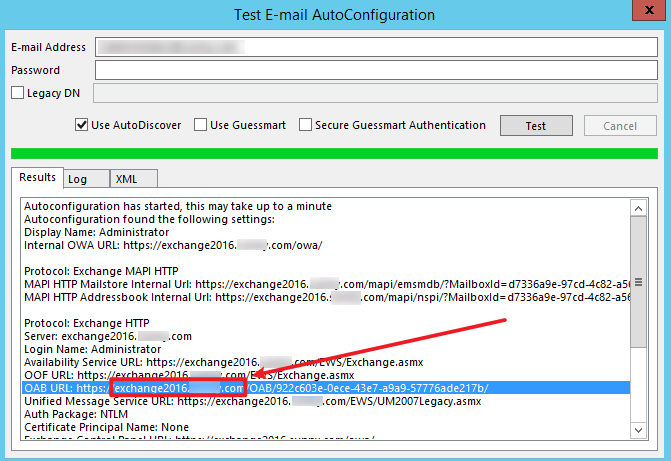Click the green progress bar
The height and width of the screenshot is (461, 671).
click(x=334, y=153)
